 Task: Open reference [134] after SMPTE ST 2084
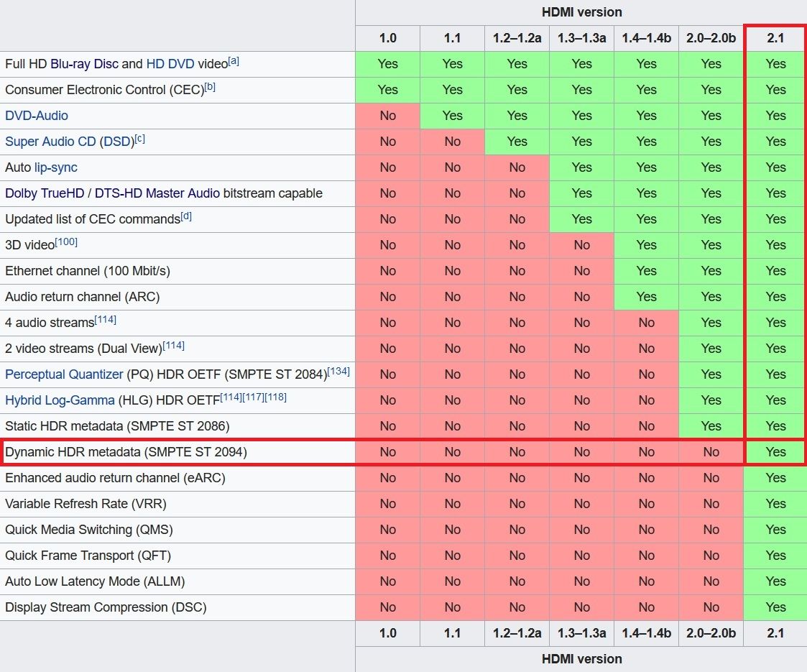click(338, 372)
